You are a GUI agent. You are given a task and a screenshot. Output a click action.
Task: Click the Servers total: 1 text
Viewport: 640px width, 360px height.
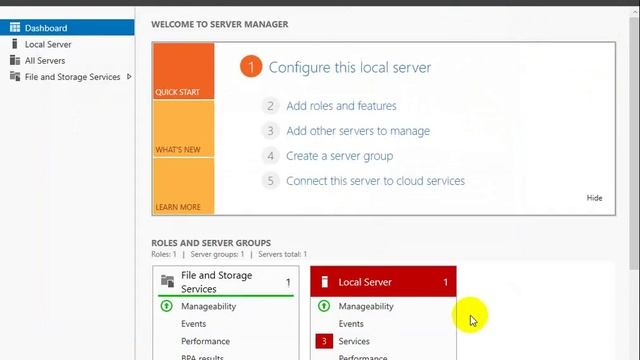coord(282,254)
